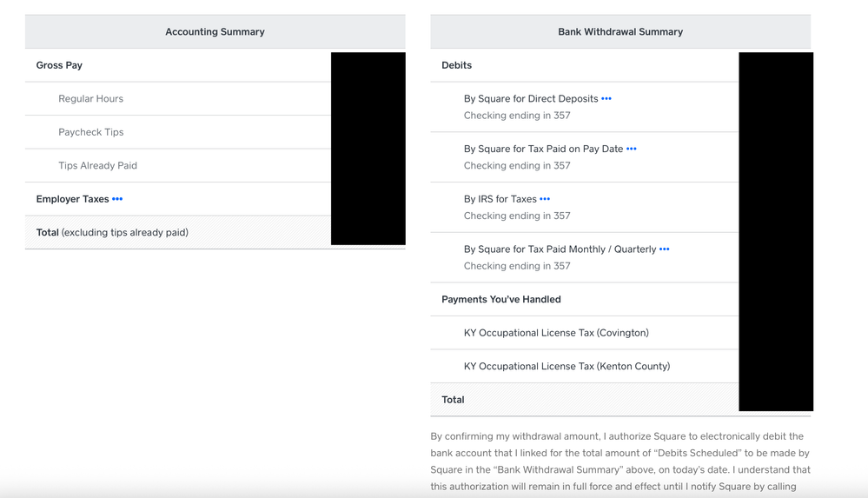
Task: Select Payments You've Handled section label
Action: (500, 299)
